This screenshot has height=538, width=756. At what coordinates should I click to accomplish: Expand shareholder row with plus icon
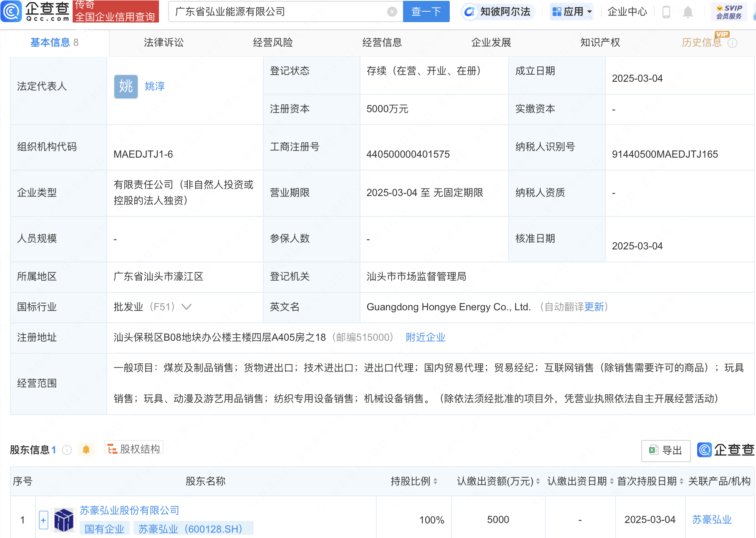pyautogui.click(x=43, y=520)
